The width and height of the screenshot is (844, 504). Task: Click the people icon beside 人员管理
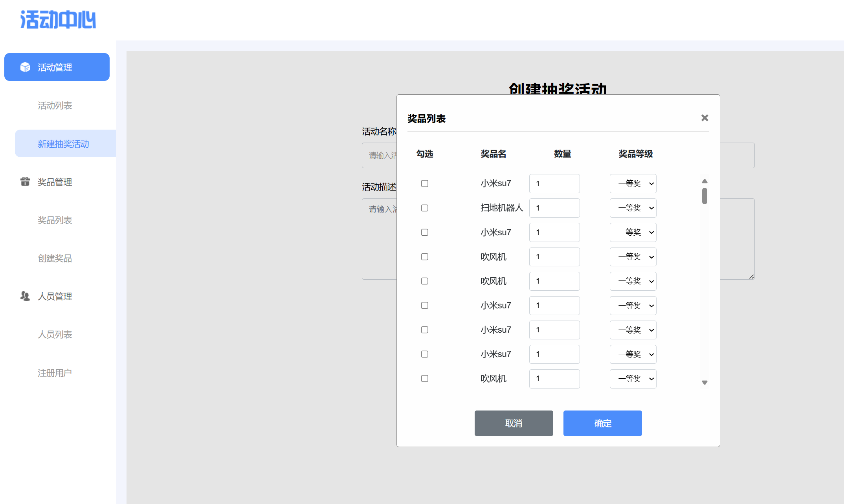(25, 296)
